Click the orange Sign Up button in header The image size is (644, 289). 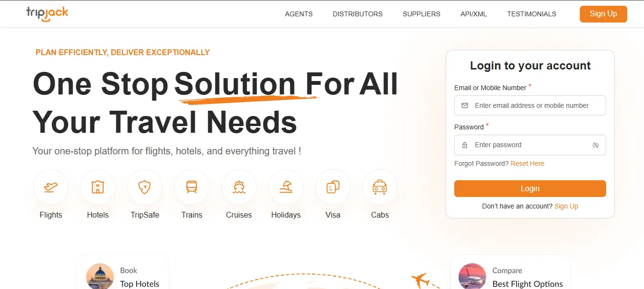[x=603, y=14]
